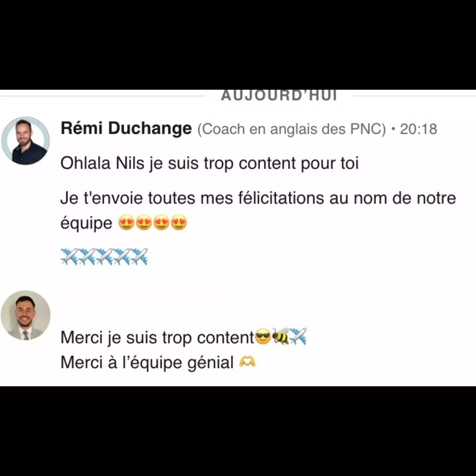Viewport: 476px width, 476px height.
Task: Open the Rémi Duchange name link
Action: (x=126, y=129)
